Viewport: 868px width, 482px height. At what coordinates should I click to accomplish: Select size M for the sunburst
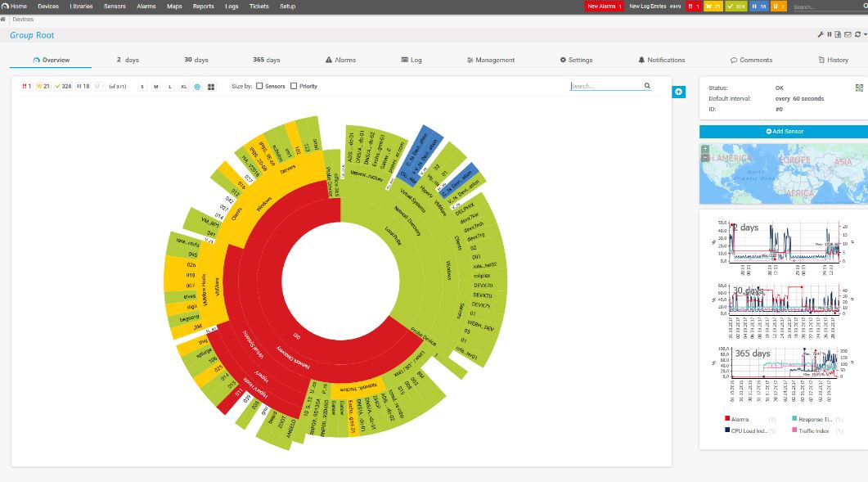[156, 87]
